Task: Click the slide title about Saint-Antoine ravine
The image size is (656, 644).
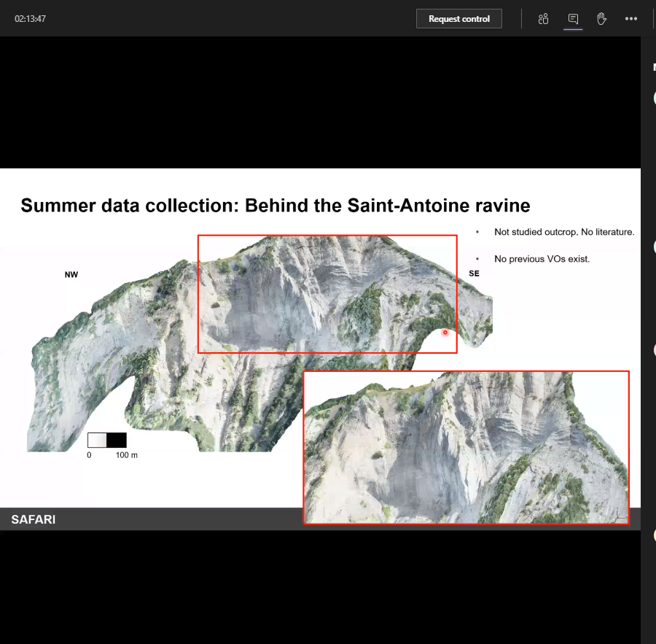Action: click(x=276, y=206)
